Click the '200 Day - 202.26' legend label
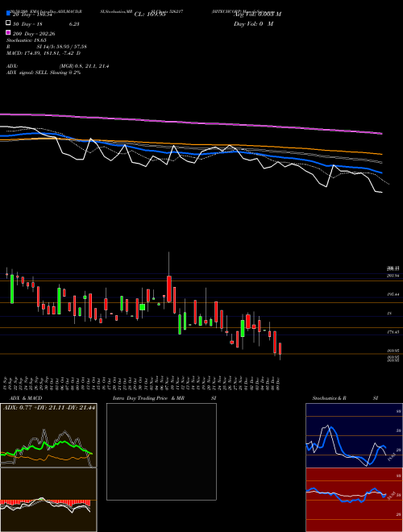 tap(34, 34)
